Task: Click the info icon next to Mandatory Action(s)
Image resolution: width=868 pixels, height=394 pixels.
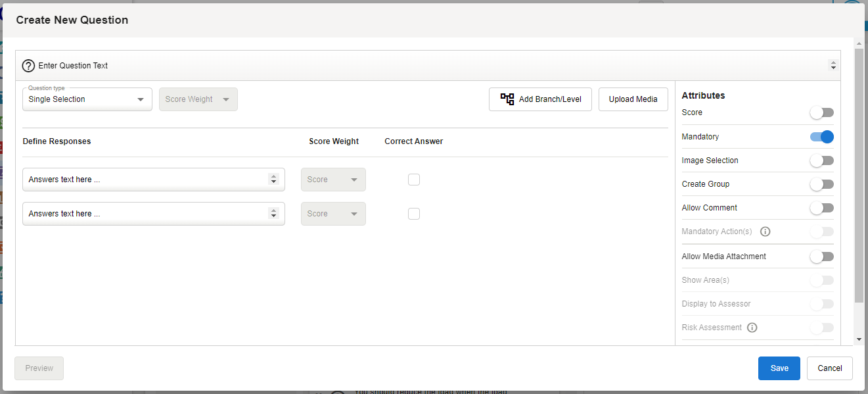Action: click(765, 232)
